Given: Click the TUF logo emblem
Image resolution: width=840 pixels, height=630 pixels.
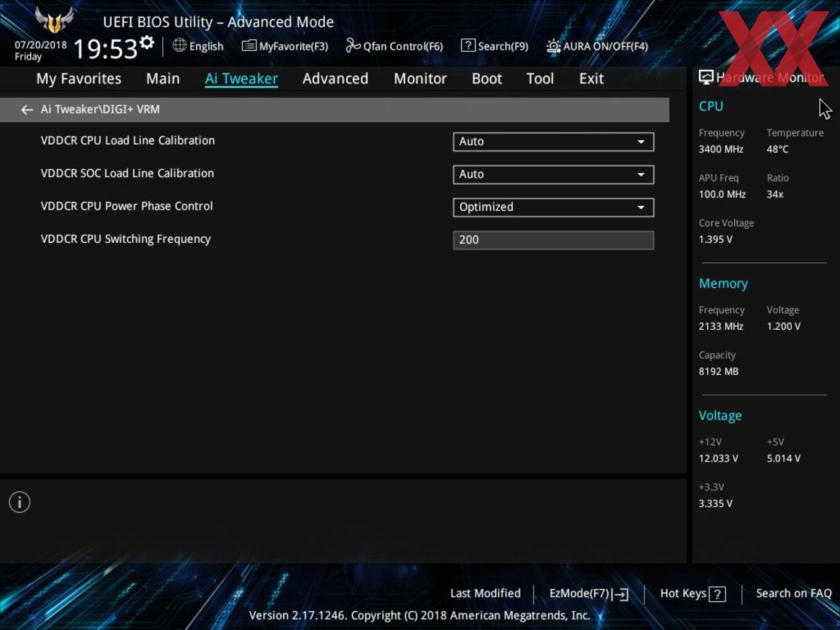Looking at the screenshot, I should (x=54, y=20).
